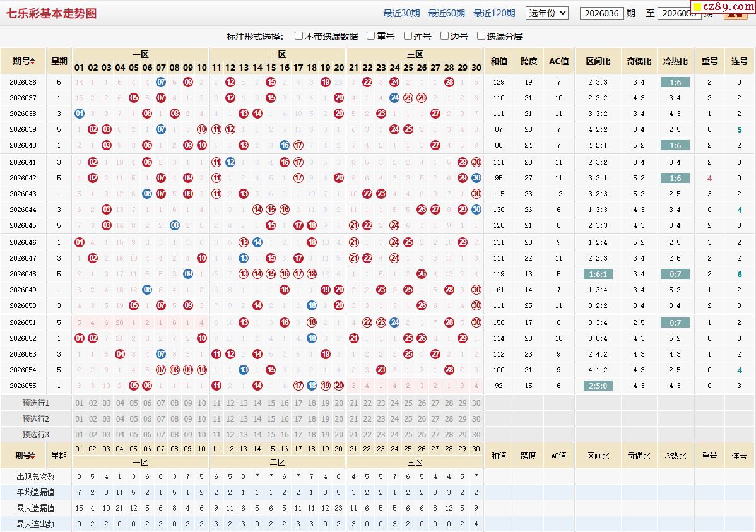Viewport: 756px width, 532px height.
Task: Click ball 04 in row 2026053
Action: (120, 354)
